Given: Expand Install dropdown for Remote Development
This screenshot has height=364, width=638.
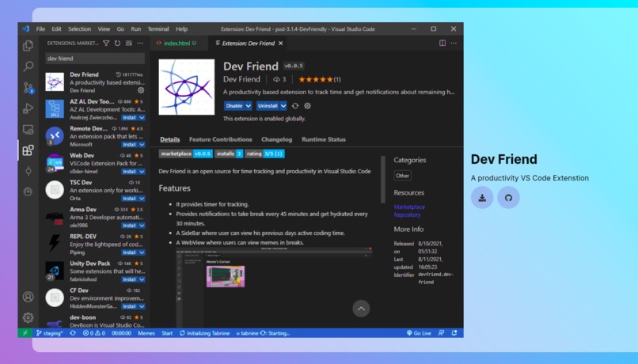Looking at the screenshot, I should (142, 144).
